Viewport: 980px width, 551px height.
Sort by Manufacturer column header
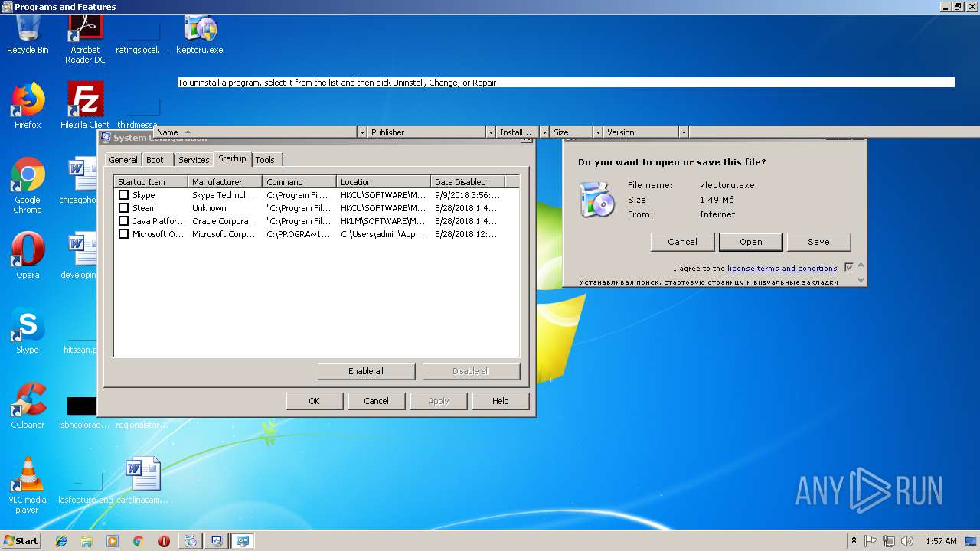[225, 182]
